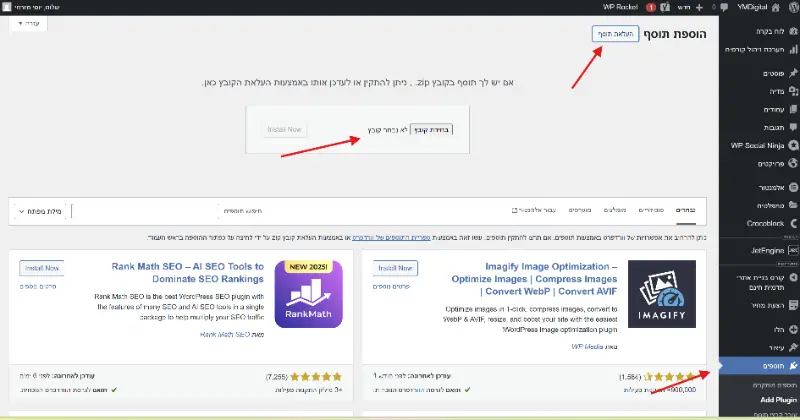Open WP Social Ninja sidebar icon
Viewport: 800px width, 420px height.
(x=793, y=145)
